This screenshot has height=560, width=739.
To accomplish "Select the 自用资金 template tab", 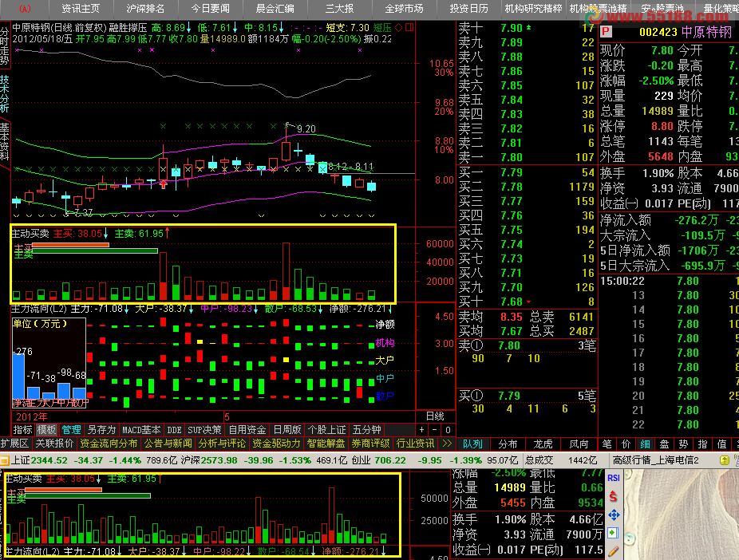I will pyautogui.click(x=247, y=429).
